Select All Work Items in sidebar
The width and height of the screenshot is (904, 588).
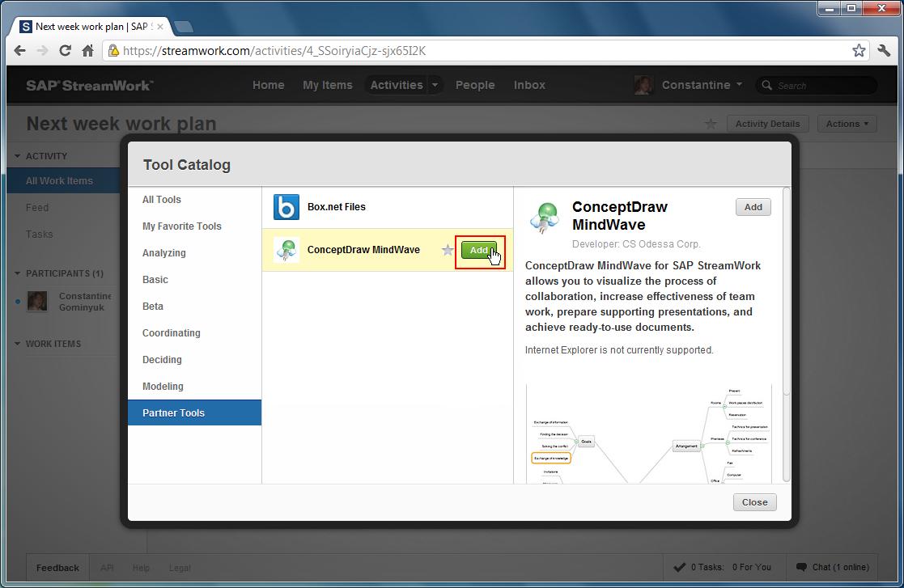[63, 181]
